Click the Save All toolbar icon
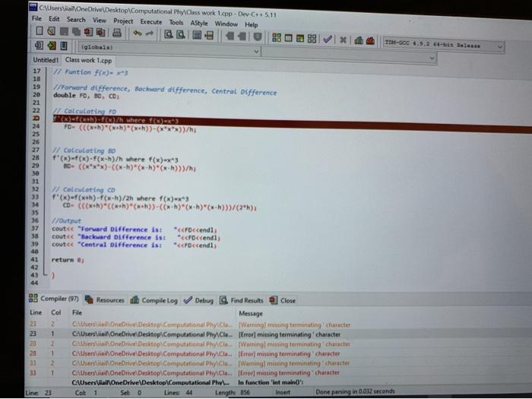532x399 pixels. point(76,32)
